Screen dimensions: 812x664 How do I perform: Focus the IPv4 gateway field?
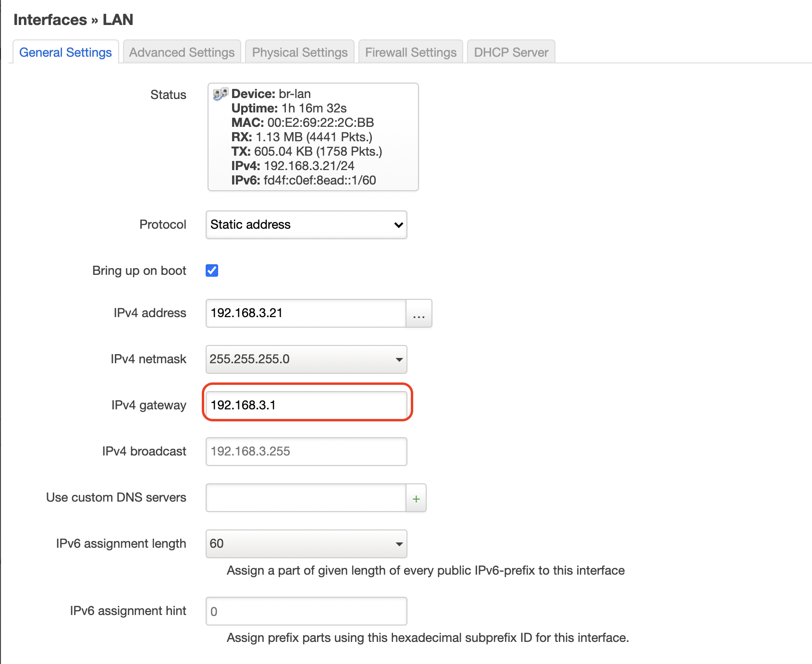coord(307,405)
